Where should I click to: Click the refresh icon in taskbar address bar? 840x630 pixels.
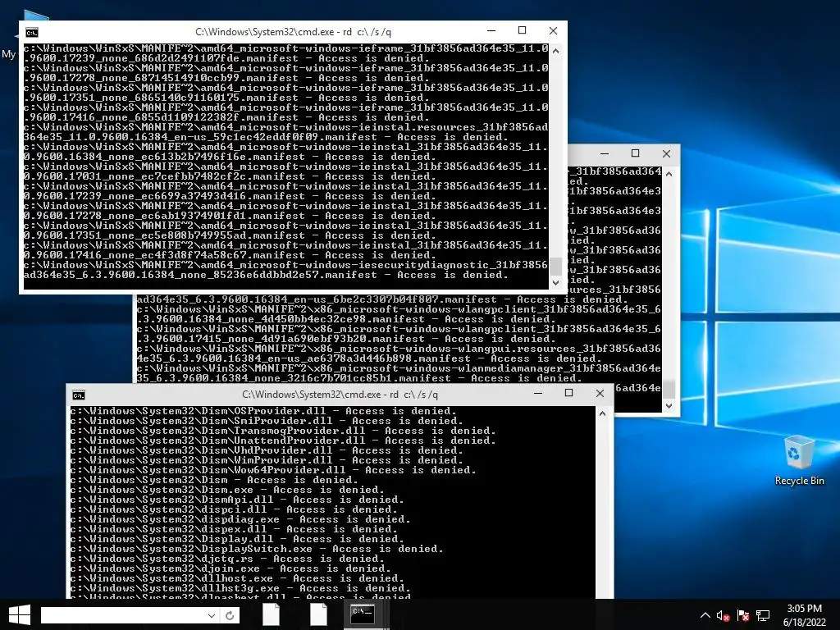230,615
